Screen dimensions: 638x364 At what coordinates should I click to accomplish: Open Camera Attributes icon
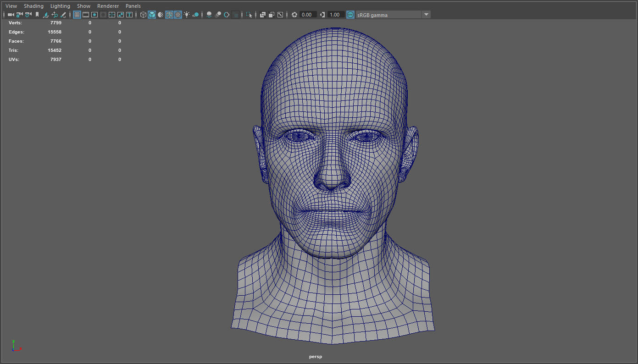[x=28, y=15]
